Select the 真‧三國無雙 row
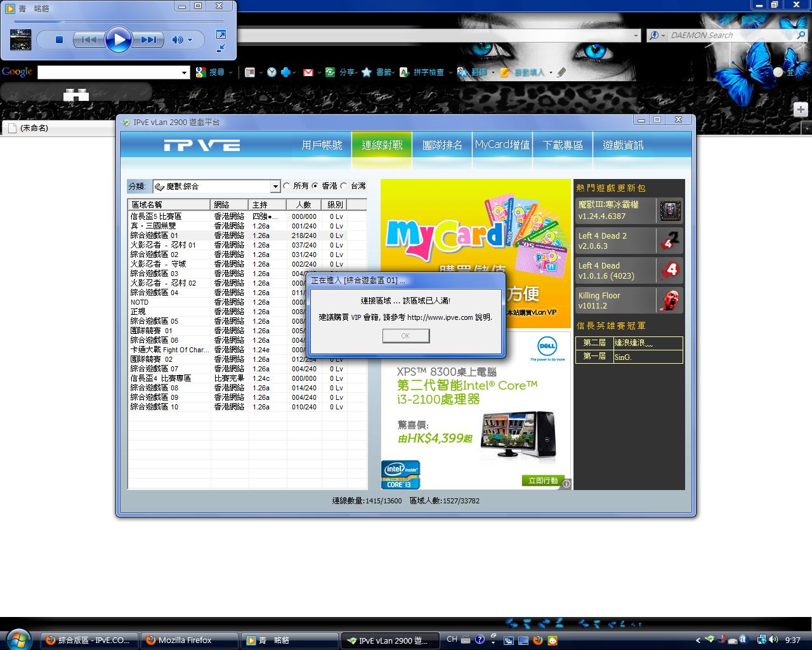 (247, 226)
